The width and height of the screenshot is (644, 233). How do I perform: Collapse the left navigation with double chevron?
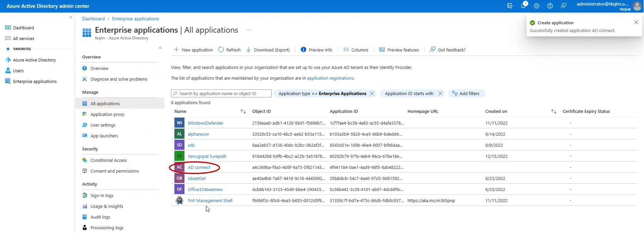pyautogui.click(x=71, y=17)
